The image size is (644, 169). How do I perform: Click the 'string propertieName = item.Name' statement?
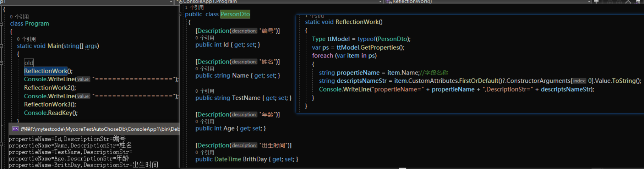pos(369,73)
